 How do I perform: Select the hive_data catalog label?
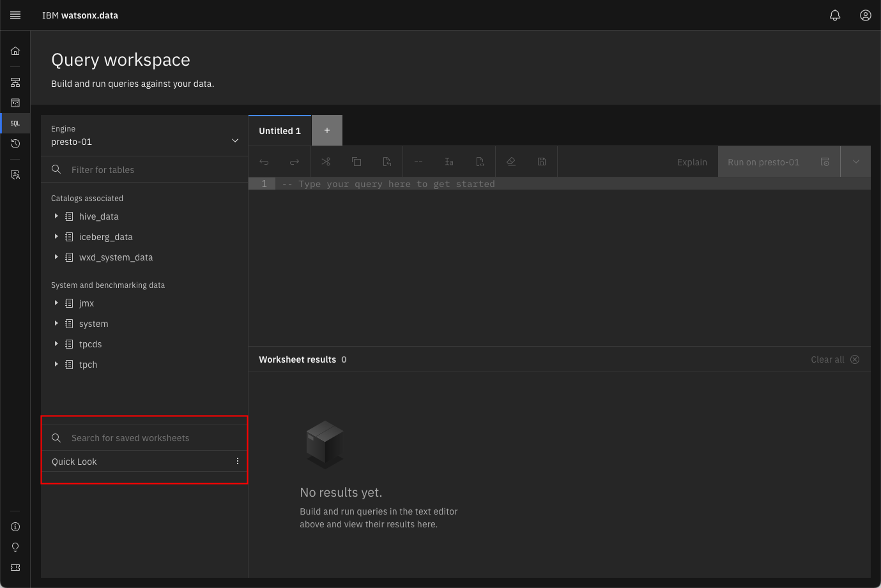(98, 216)
